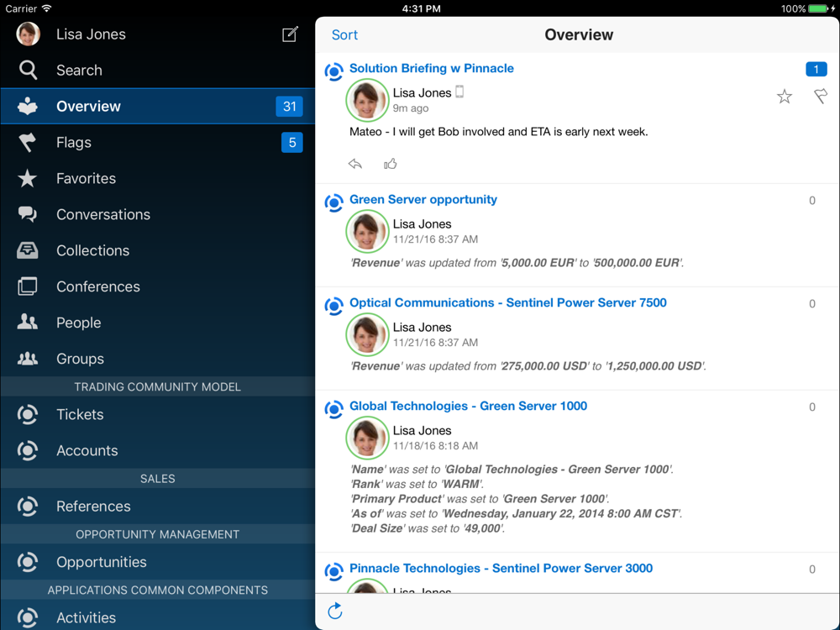The width and height of the screenshot is (840, 630).
Task: Click the TRADING COMMUNITY MODEL section header
Action: point(158,386)
